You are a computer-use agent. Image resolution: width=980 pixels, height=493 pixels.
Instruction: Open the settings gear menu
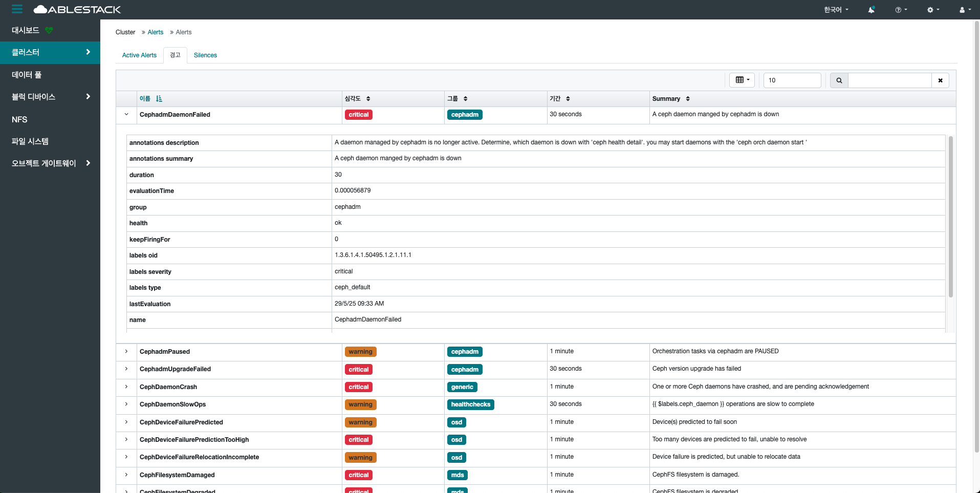(933, 10)
